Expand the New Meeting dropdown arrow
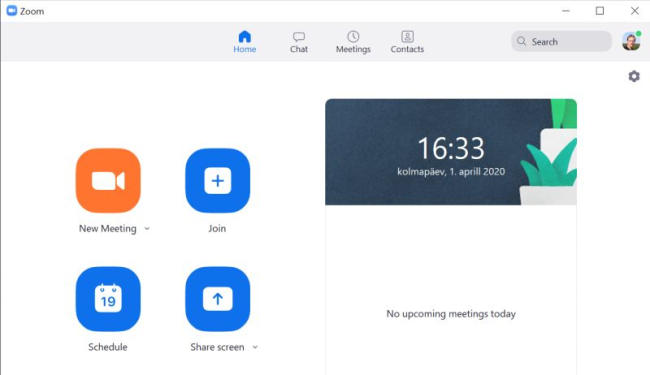 pyautogui.click(x=147, y=228)
